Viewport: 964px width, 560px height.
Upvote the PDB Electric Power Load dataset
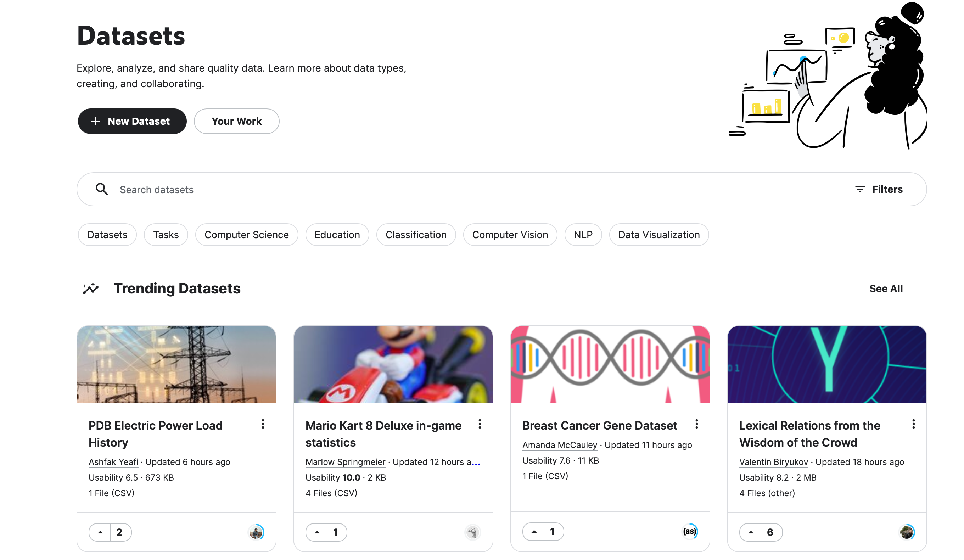pyautogui.click(x=100, y=532)
